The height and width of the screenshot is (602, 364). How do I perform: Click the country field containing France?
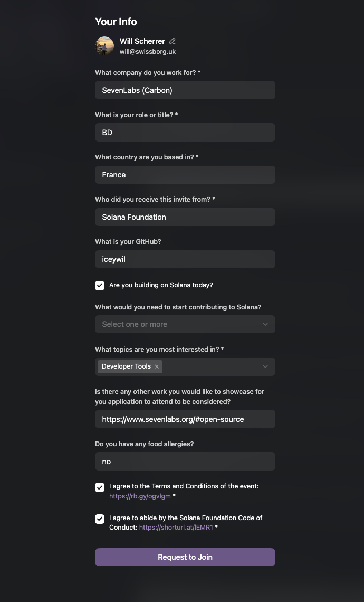click(x=185, y=175)
